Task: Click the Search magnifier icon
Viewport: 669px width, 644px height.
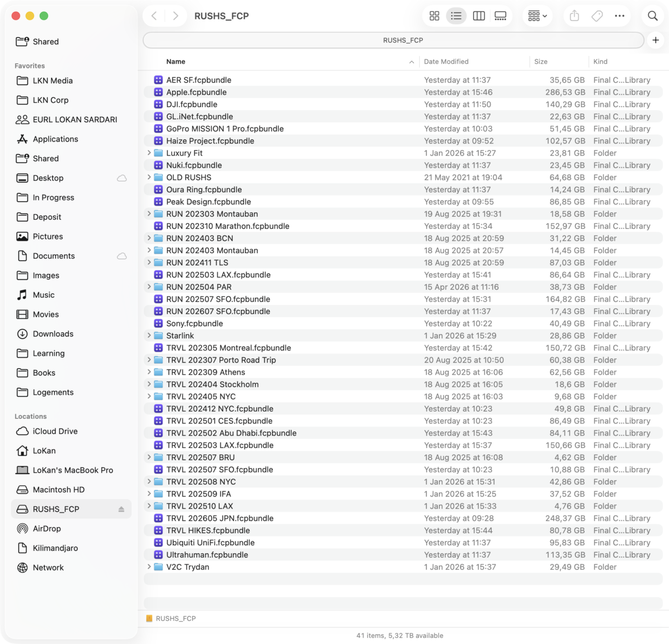Action: 653,16
